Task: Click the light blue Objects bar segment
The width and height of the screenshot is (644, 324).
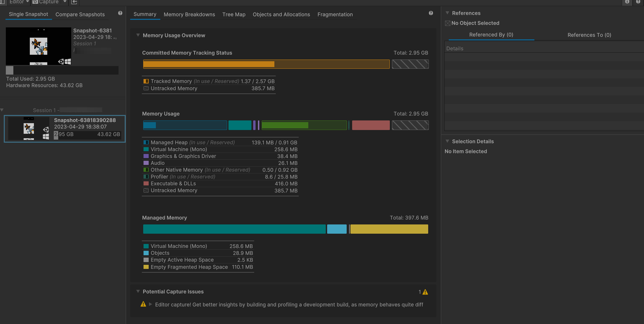Action: (337, 229)
